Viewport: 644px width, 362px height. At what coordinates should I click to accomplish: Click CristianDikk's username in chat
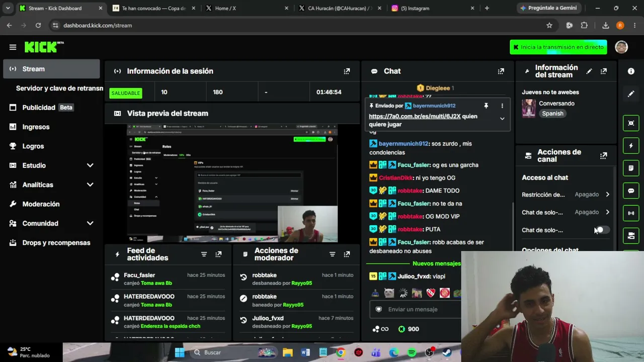395,177
